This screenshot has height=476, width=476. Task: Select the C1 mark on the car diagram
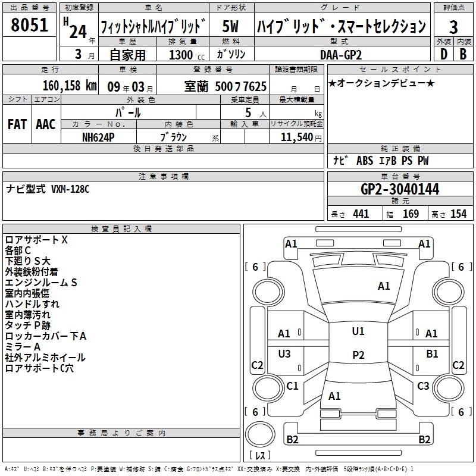(292, 386)
